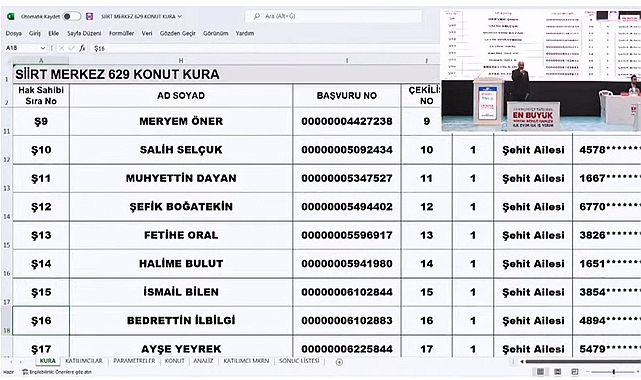This screenshot has width=641, height=380.
Task: Switch to the PARAMETRELER sheet tab
Action: point(134,361)
